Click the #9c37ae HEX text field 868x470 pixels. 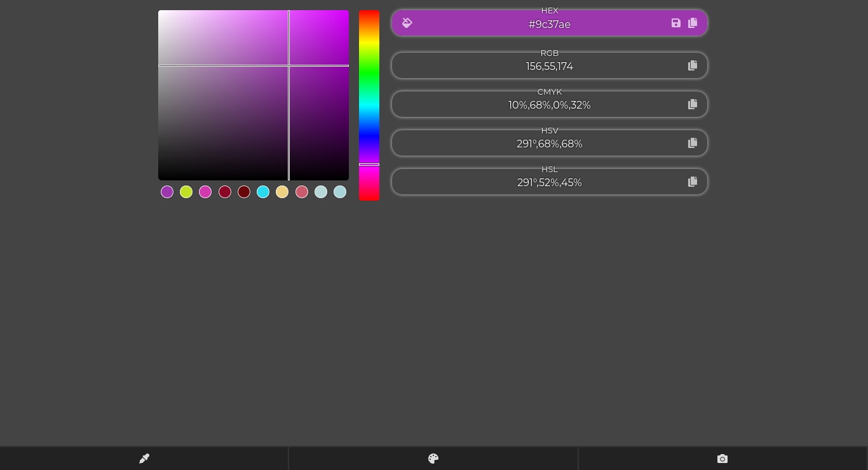tap(550, 25)
